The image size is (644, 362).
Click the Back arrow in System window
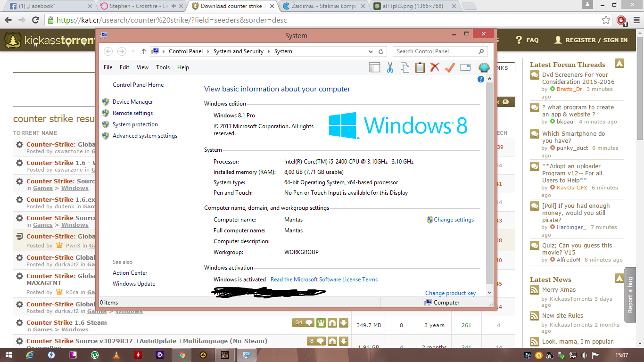(108, 51)
